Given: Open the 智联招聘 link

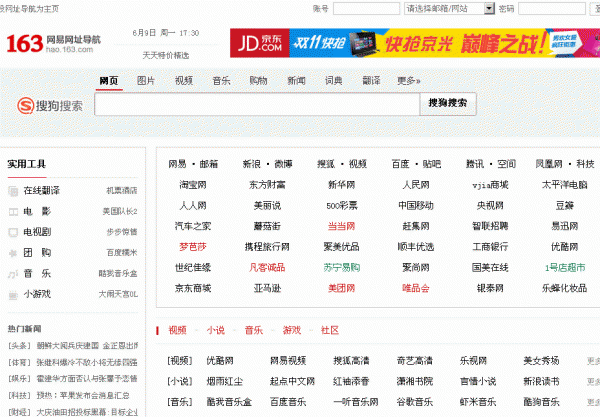Looking at the screenshot, I should click(490, 226).
